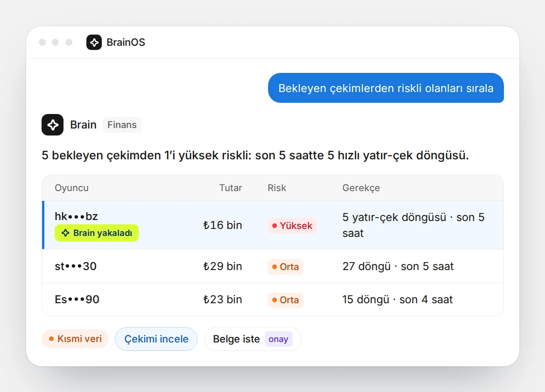The width and height of the screenshot is (545, 392).
Task: Click the sparkle icon in Brain yakaladı badge
Action: click(65, 233)
